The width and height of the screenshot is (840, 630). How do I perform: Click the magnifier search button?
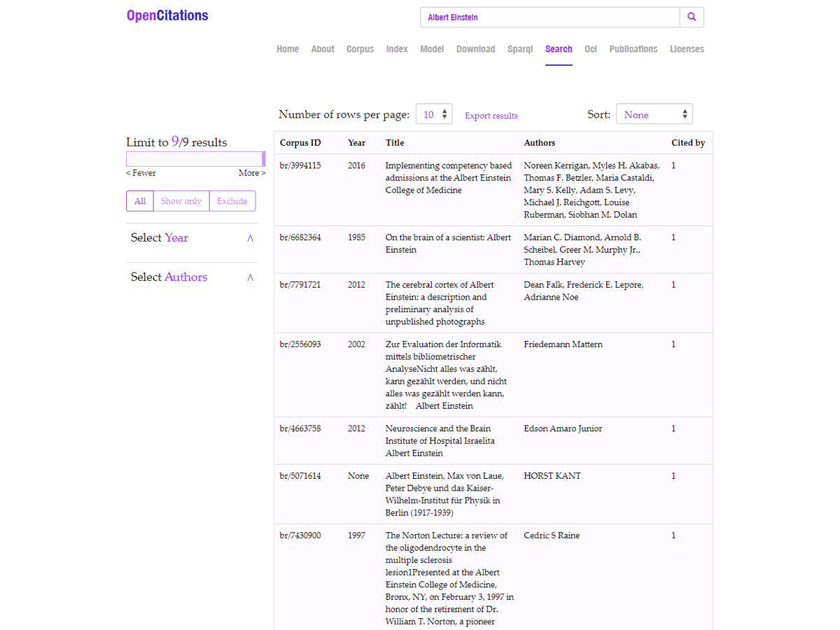pos(692,17)
